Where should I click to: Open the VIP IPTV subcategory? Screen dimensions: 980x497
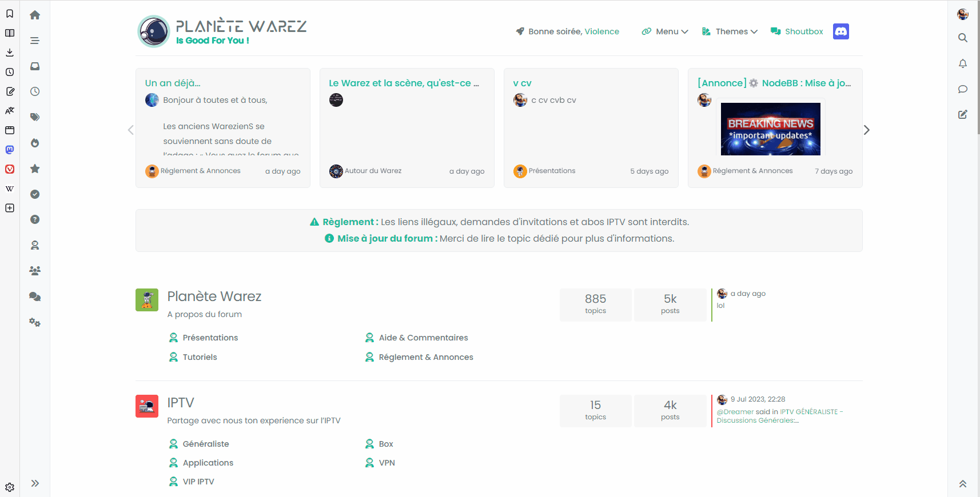coord(198,482)
